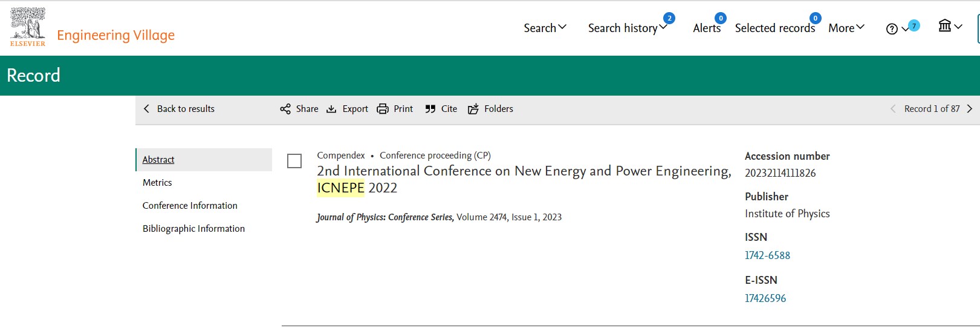Go to previous record arrow
This screenshot has width=980, height=328.
click(x=893, y=109)
